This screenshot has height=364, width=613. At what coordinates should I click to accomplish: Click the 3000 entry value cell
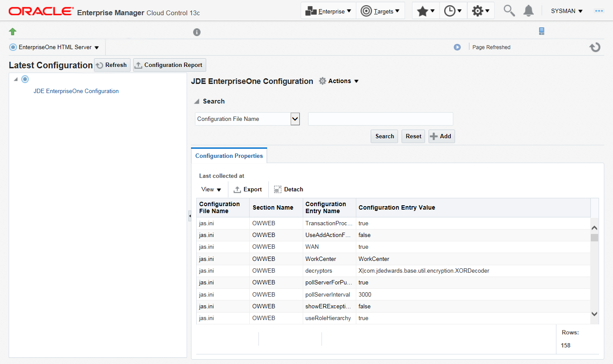pos(473,294)
